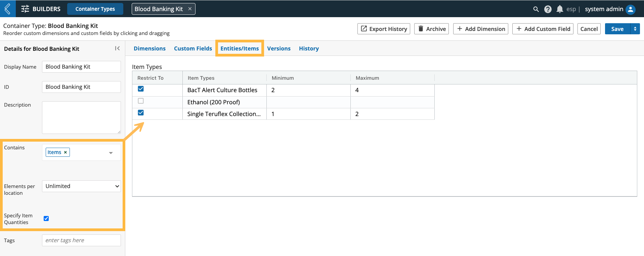
Task: Collapse the details panel arrow icon
Action: click(117, 48)
